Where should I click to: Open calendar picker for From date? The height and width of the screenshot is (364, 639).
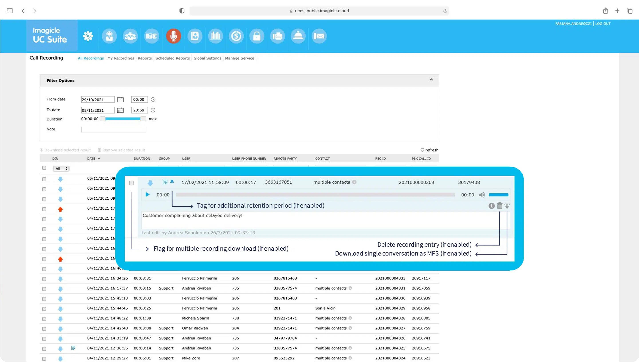(120, 100)
